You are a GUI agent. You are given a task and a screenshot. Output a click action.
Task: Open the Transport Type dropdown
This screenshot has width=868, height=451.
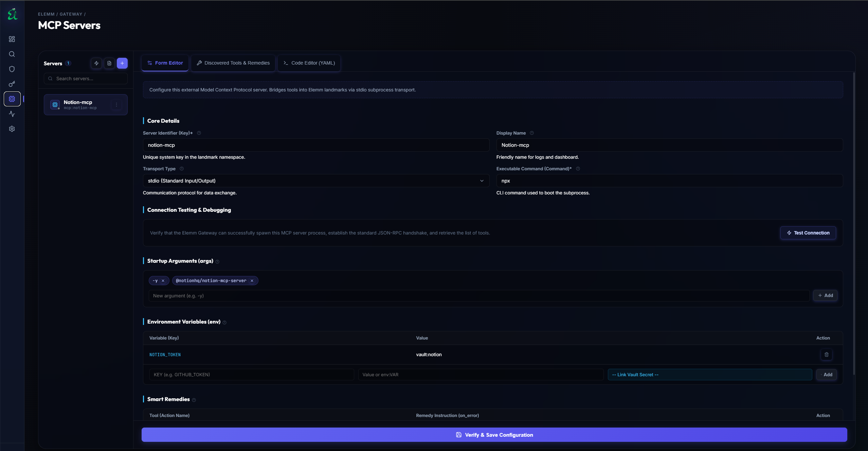coord(316,181)
